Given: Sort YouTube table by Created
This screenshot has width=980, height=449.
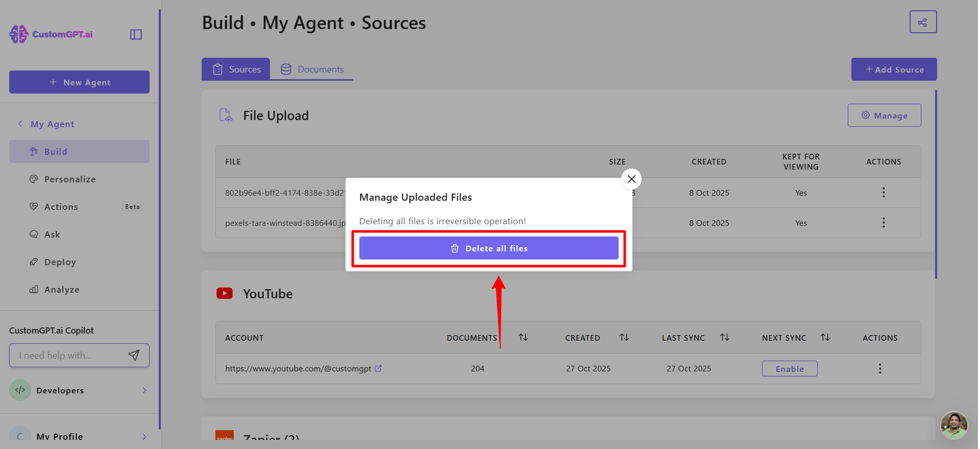Looking at the screenshot, I should click(624, 337).
